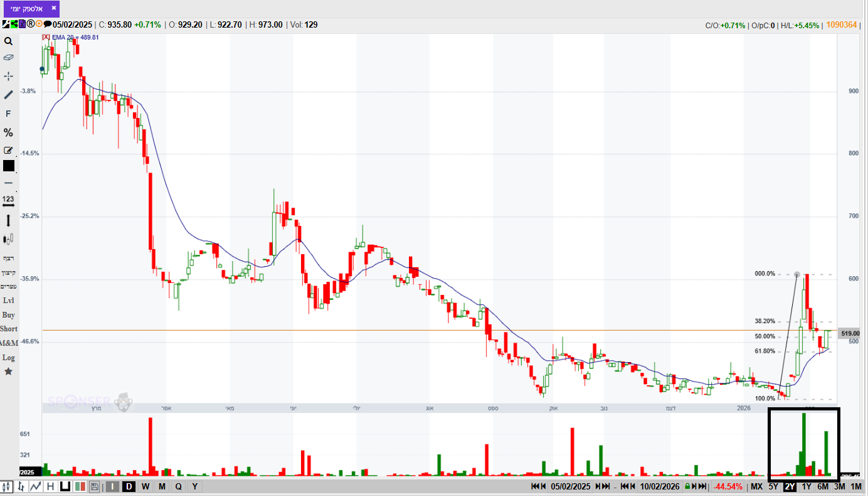Click the -44.54% range change value

tap(728, 486)
